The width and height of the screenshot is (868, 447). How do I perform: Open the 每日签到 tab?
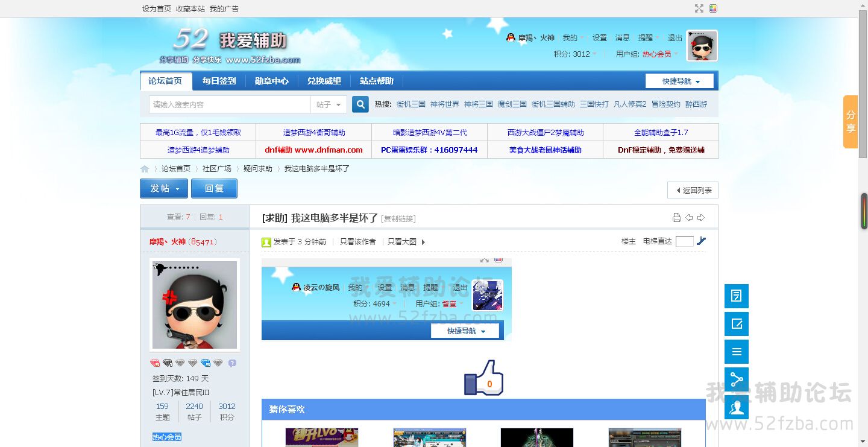[219, 81]
